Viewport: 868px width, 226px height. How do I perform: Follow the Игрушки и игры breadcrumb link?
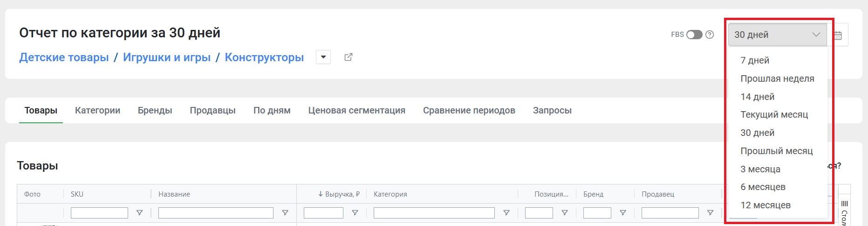click(x=166, y=57)
